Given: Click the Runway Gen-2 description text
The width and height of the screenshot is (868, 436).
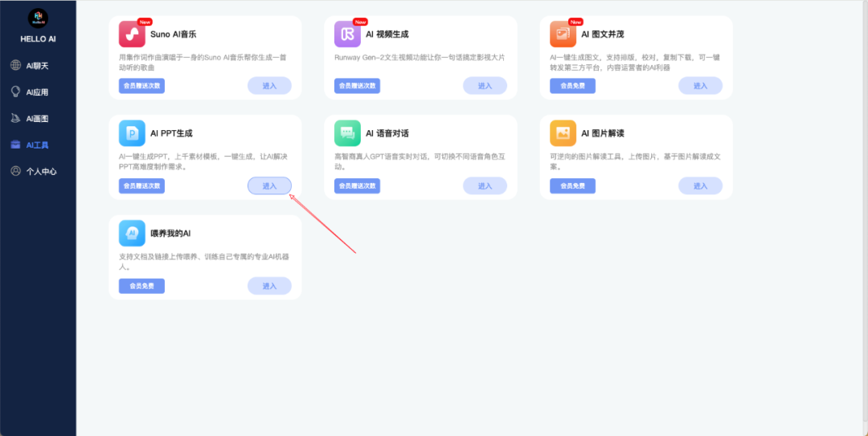Looking at the screenshot, I should coord(420,57).
